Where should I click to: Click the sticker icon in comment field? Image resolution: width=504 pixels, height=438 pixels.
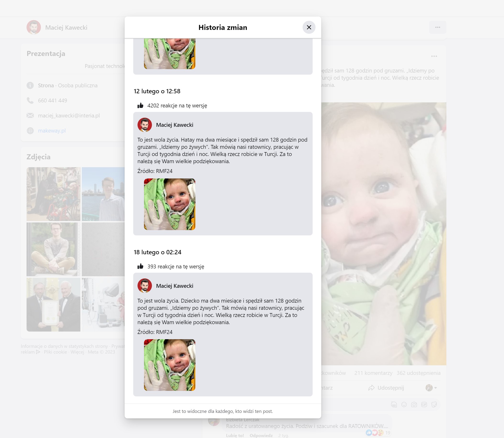pyautogui.click(x=434, y=405)
